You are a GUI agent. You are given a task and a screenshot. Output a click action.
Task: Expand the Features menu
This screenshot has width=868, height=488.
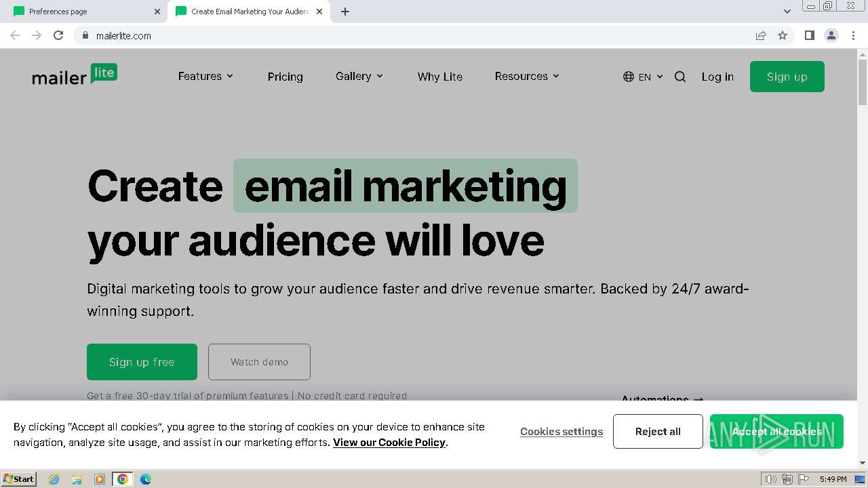pyautogui.click(x=205, y=77)
